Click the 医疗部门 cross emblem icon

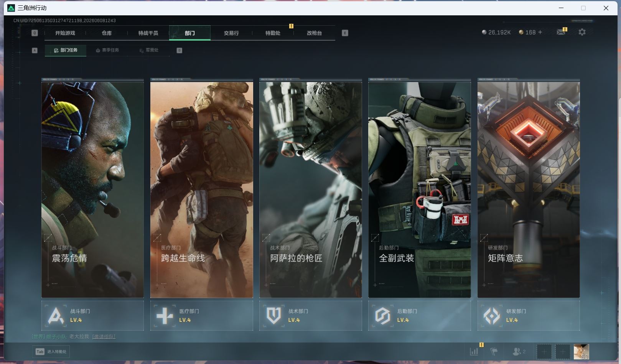coord(165,316)
